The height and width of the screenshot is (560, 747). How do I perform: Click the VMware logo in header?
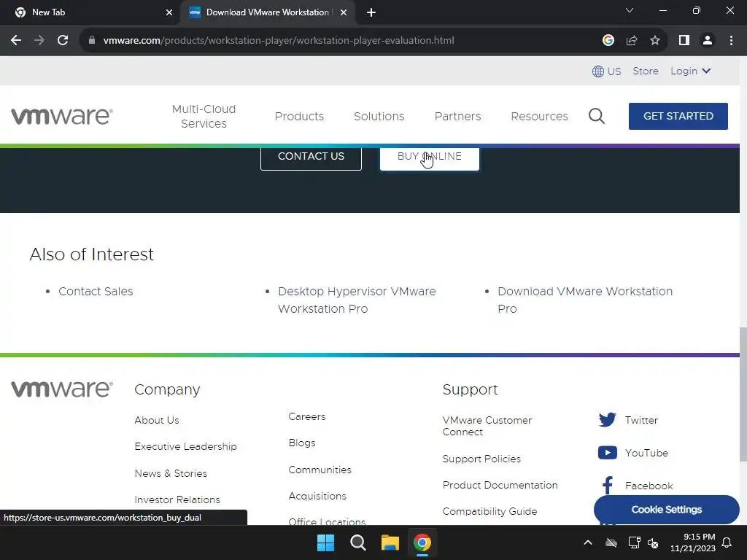tap(62, 116)
